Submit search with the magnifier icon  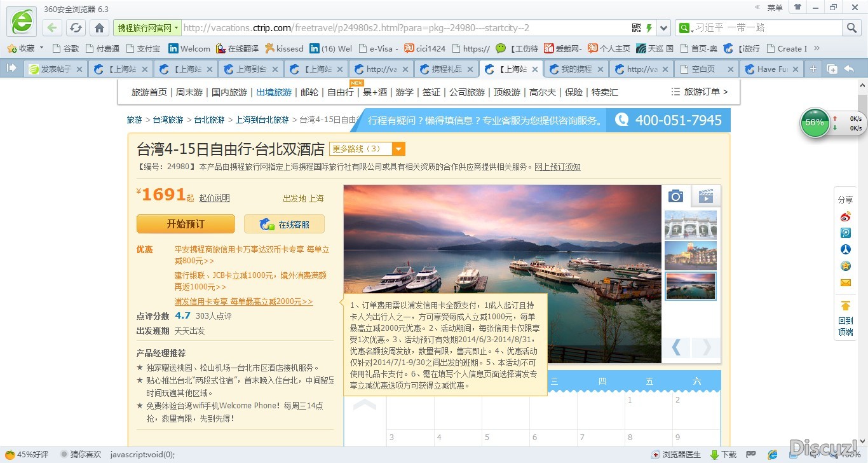[x=851, y=28]
